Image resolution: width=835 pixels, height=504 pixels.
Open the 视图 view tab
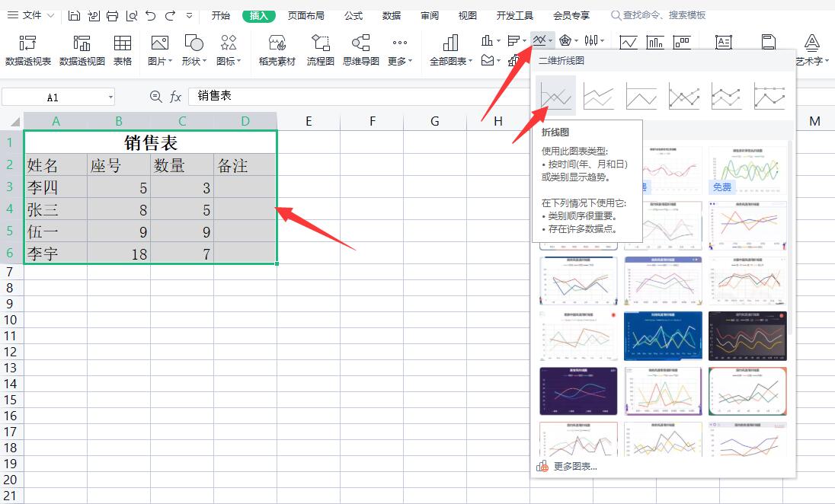(467, 15)
